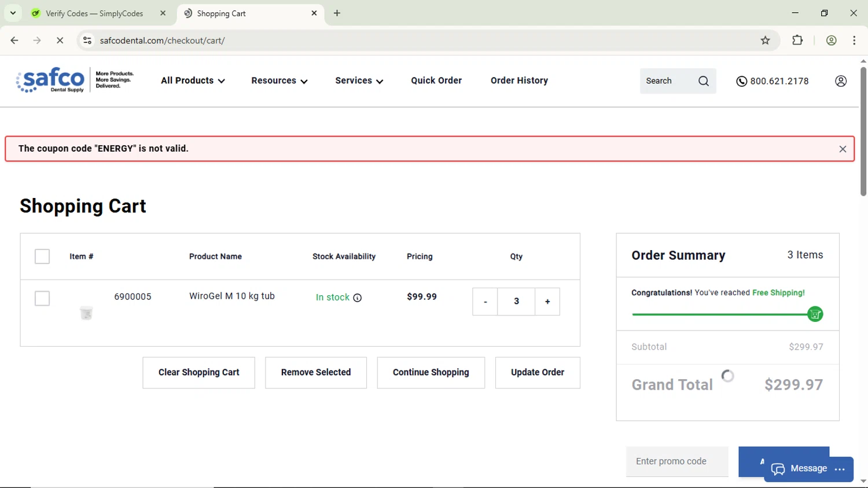Open tab search dropdown arrow
Screen dimensions: 868x488
(x=13, y=13)
